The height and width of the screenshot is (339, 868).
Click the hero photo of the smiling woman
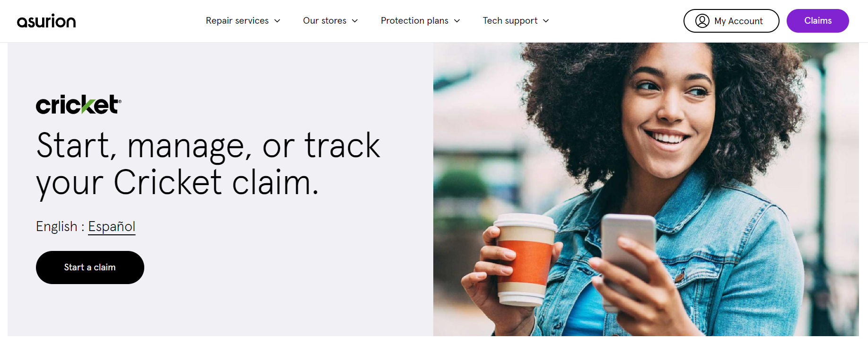coord(646,189)
